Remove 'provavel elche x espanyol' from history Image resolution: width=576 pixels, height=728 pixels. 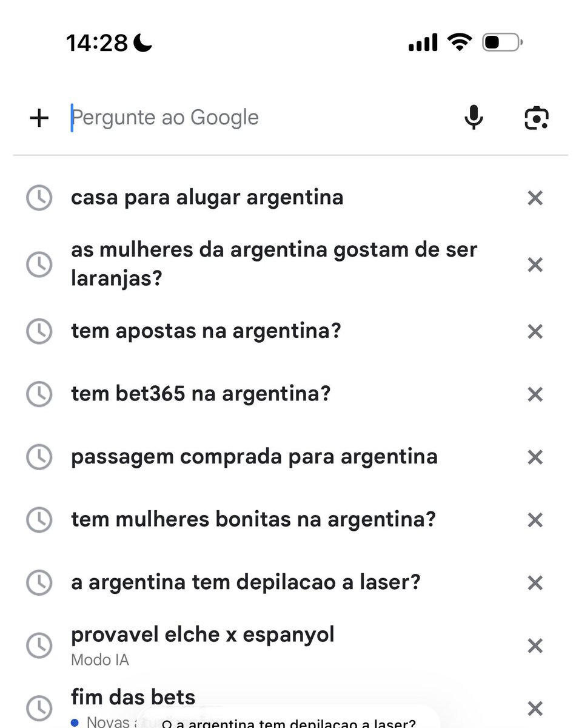click(535, 645)
